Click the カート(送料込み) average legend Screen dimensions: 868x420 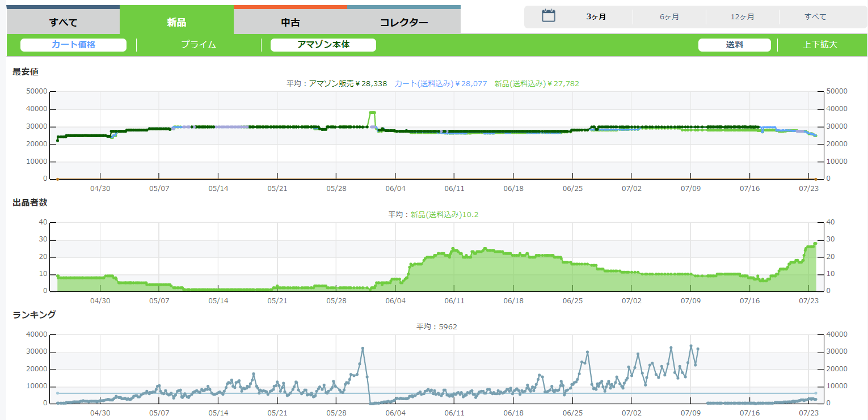(440, 83)
